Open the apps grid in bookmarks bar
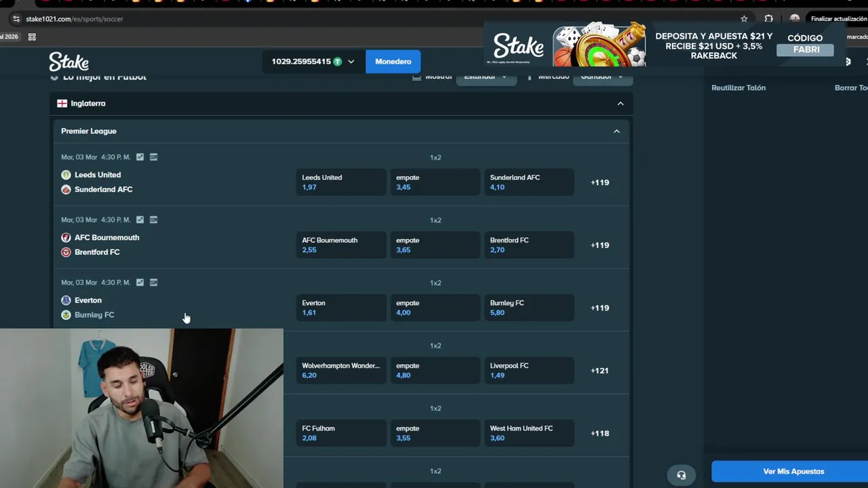The height and width of the screenshot is (488, 868). pyautogui.click(x=32, y=37)
